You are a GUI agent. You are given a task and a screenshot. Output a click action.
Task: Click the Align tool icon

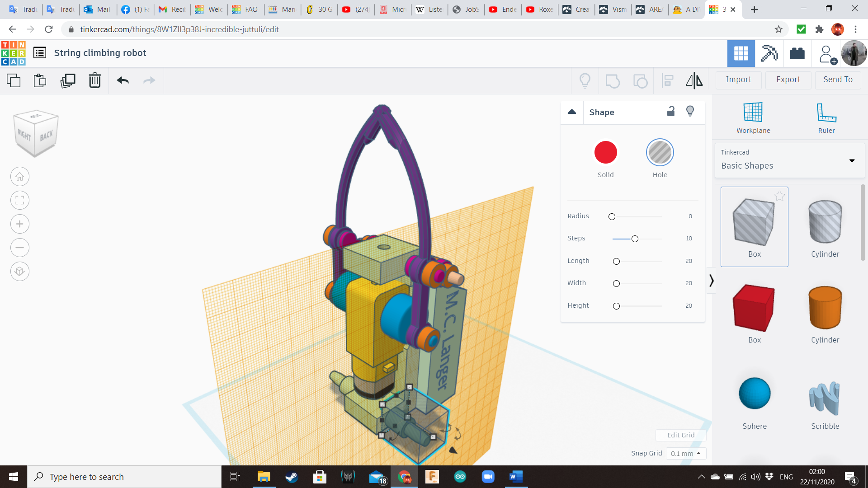[x=668, y=80]
